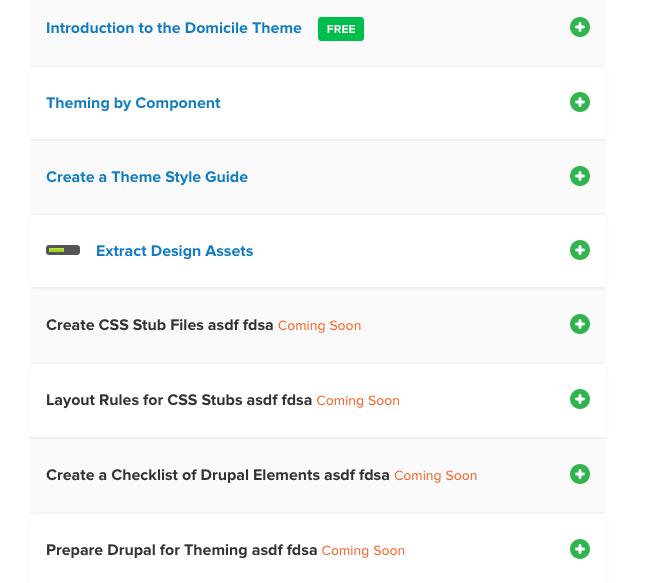Click Coming Soon label after Checklist of Drupal Elements
The height and width of the screenshot is (583, 650).
(x=435, y=476)
